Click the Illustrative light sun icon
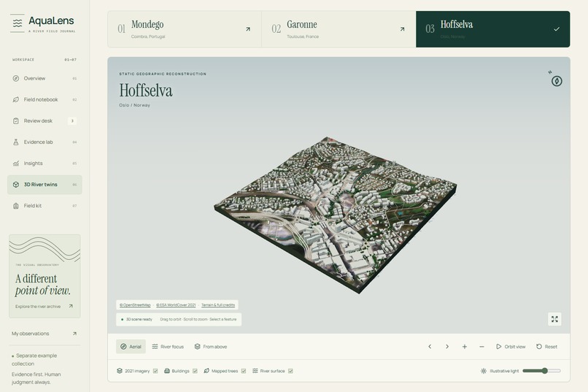This screenshot has width=588, height=392. 484,371
